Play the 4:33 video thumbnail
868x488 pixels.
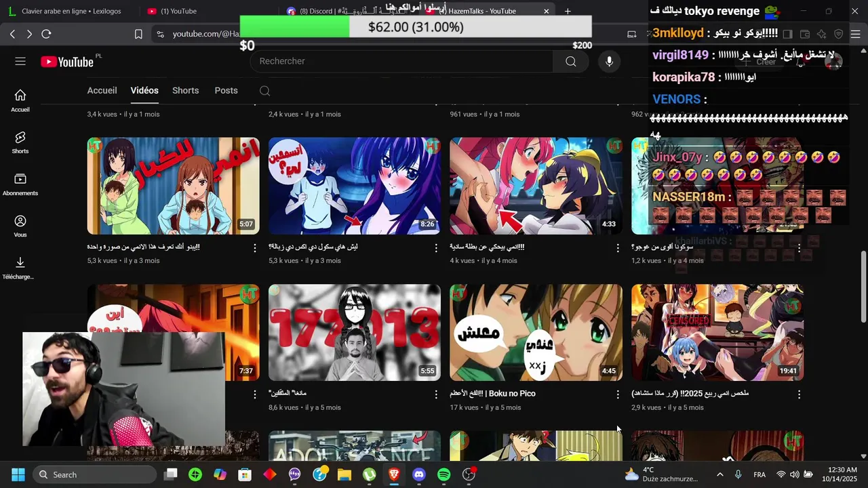536,186
